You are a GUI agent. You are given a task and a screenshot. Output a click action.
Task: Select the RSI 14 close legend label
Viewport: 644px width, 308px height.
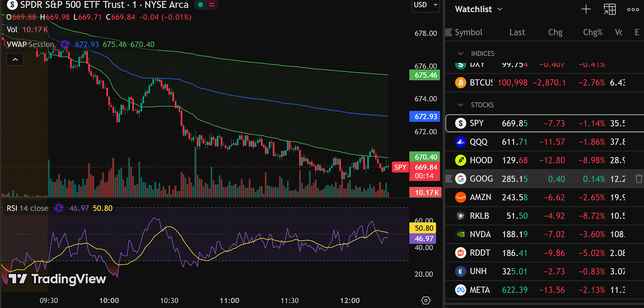(x=28, y=208)
